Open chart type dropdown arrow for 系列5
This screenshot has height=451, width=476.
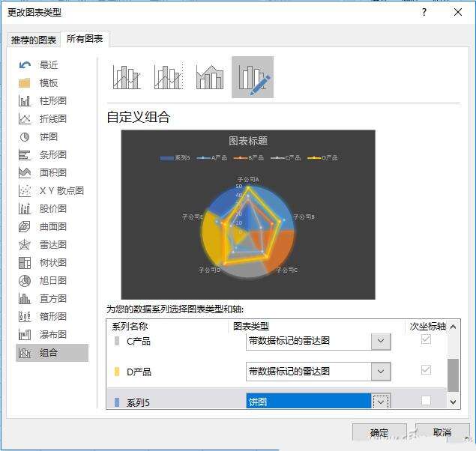click(x=381, y=402)
